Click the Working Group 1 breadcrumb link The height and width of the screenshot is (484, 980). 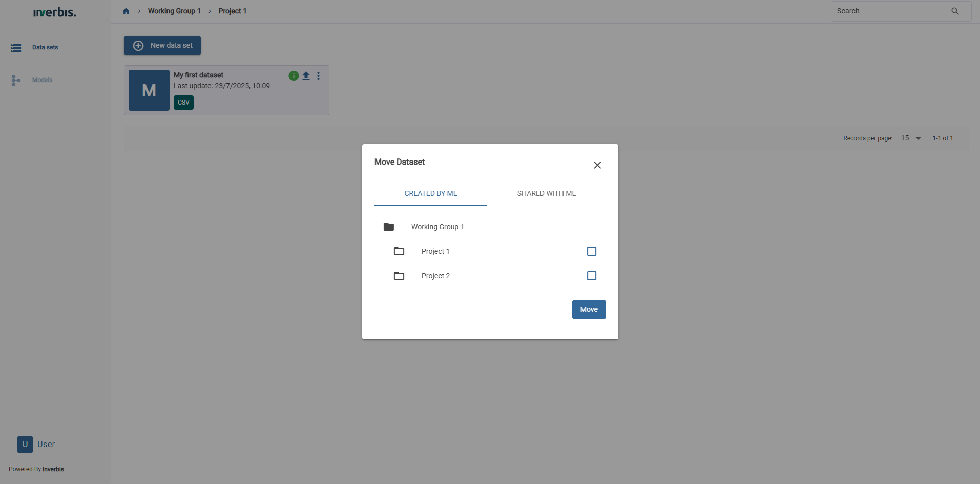pyautogui.click(x=174, y=11)
